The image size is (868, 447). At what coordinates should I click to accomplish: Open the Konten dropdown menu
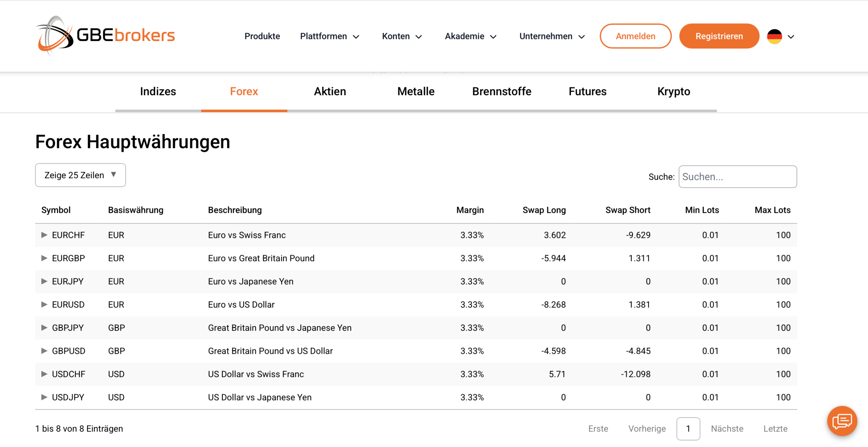pyautogui.click(x=402, y=36)
